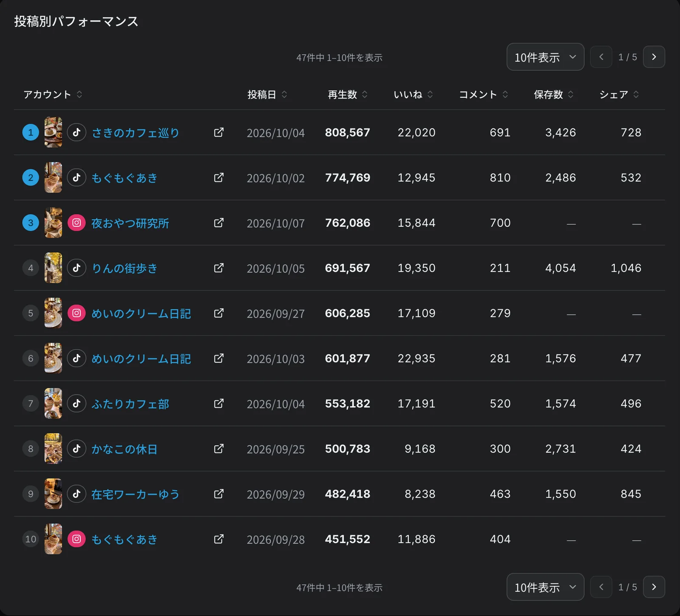Open 夜おやつ研究所 account link
The height and width of the screenshot is (616, 680).
[x=130, y=223]
